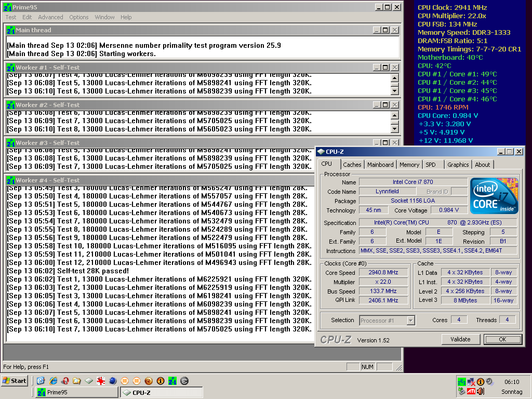Open Opera browser from quick launch bar
This screenshot has height=399, width=532.
click(64, 381)
